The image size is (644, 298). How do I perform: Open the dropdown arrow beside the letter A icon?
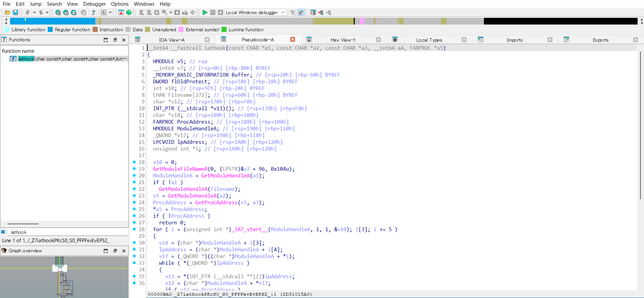tap(110, 12)
